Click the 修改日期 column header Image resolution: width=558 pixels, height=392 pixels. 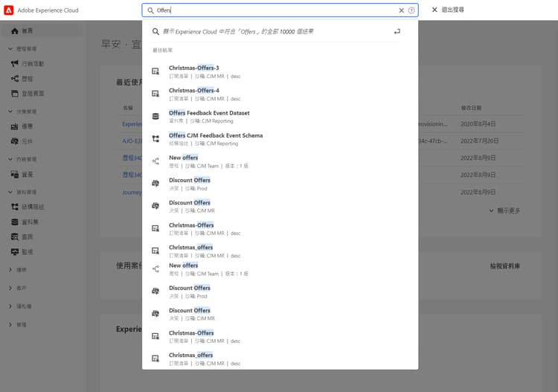471,108
